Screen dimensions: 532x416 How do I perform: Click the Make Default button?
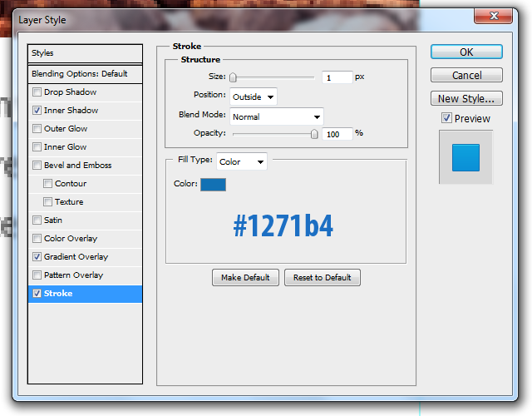point(245,277)
